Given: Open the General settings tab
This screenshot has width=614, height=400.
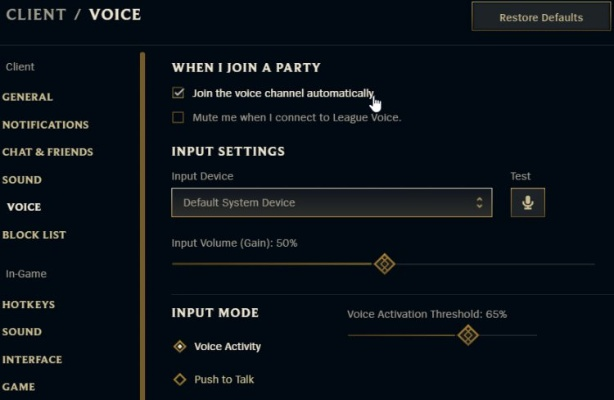Looking at the screenshot, I should pos(28,97).
